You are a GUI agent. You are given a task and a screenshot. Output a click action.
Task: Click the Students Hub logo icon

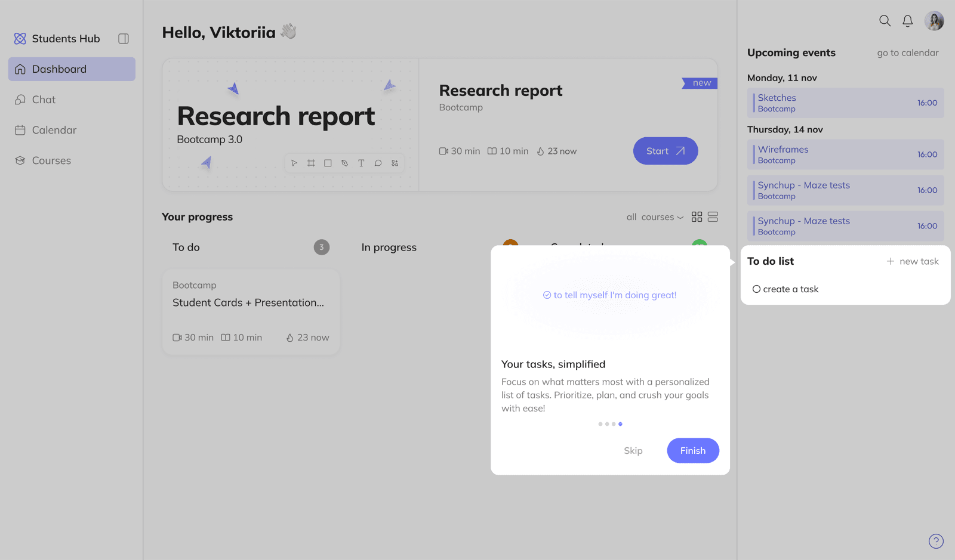[20, 38]
